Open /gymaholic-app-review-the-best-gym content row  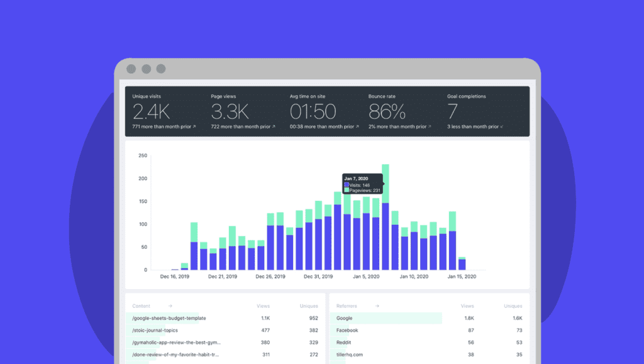[225, 342]
